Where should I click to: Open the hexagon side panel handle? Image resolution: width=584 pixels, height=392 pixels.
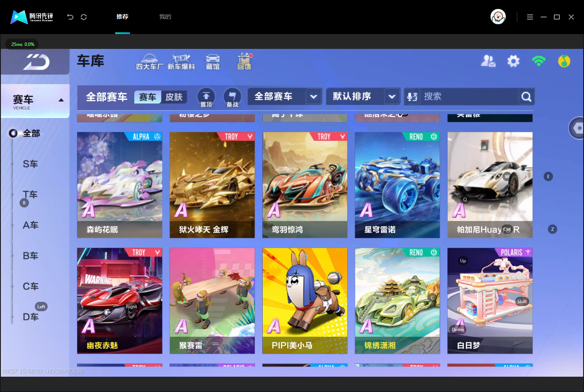pos(577,128)
